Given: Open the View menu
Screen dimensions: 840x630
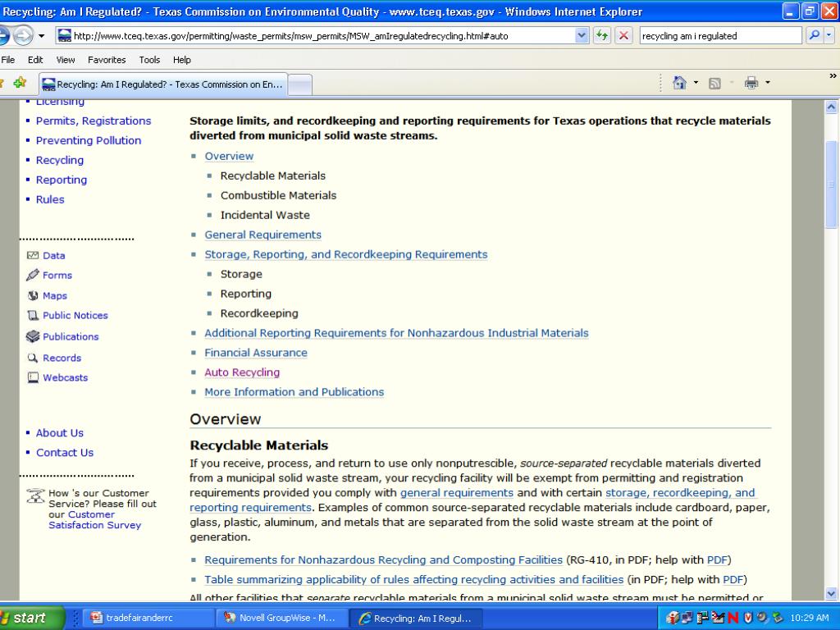Looking at the screenshot, I should [66, 60].
